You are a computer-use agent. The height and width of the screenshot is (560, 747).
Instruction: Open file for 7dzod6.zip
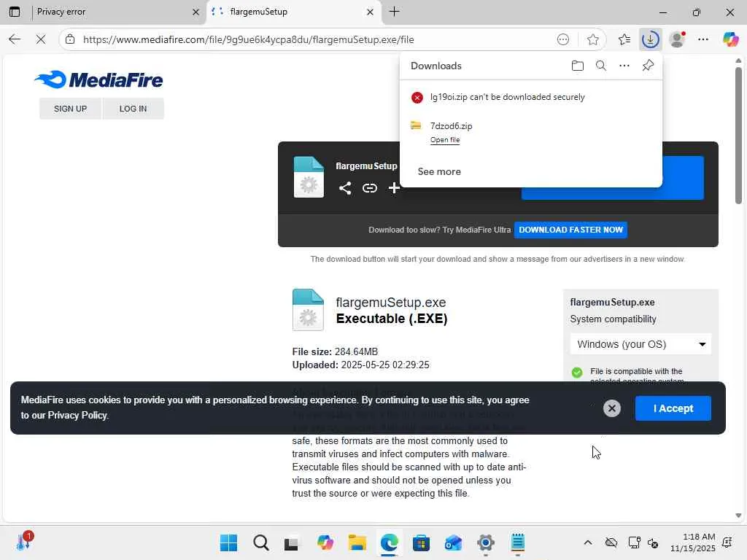pyautogui.click(x=445, y=139)
